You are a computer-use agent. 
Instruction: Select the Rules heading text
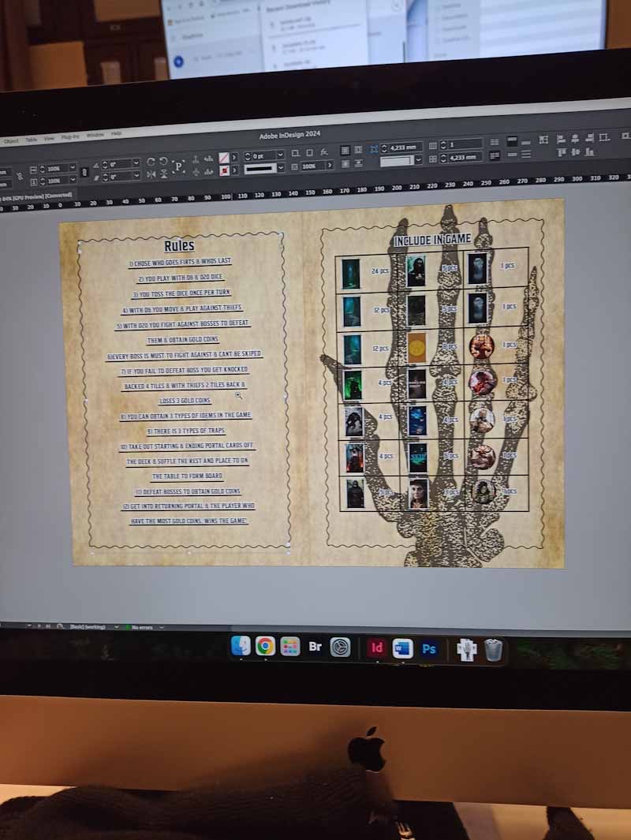[180, 246]
